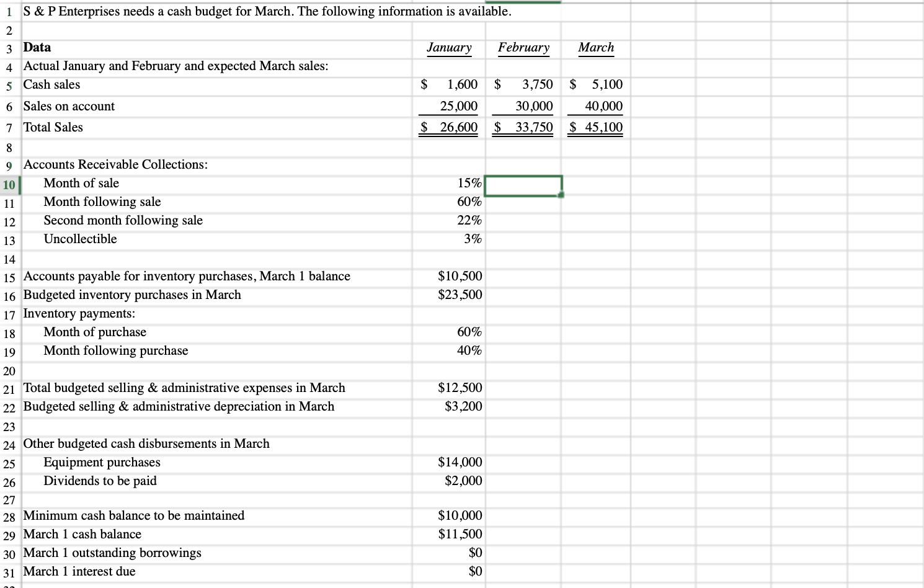Click the empty cell beside 40% following purchase
This screenshot has width=924, height=588.
coord(523,350)
